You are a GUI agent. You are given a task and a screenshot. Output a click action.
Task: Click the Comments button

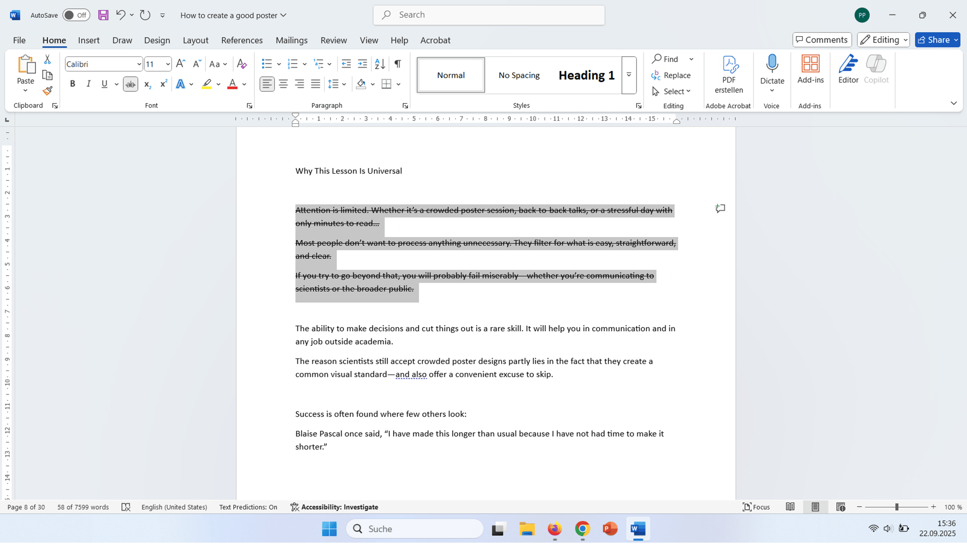coord(822,40)
